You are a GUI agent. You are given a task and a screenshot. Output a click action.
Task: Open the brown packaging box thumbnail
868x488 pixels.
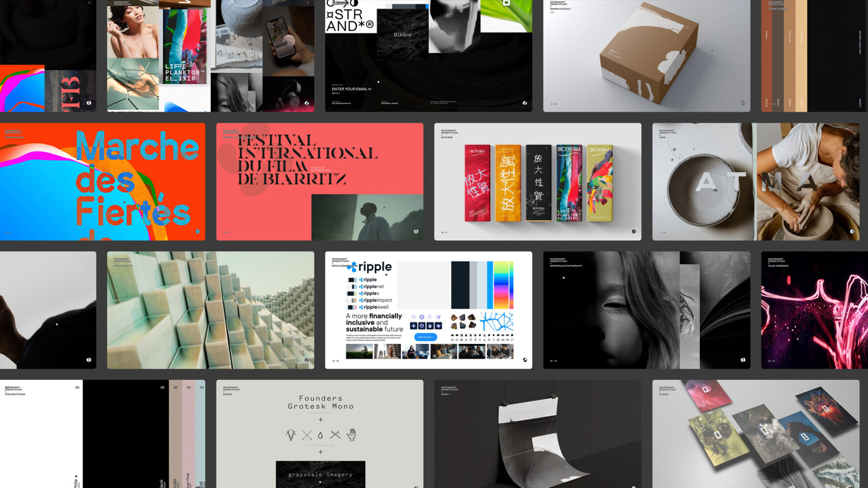point(646,56)
